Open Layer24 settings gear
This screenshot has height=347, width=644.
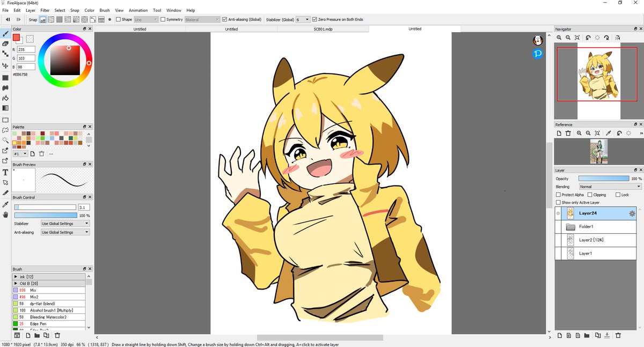click(x=632, y=213)
